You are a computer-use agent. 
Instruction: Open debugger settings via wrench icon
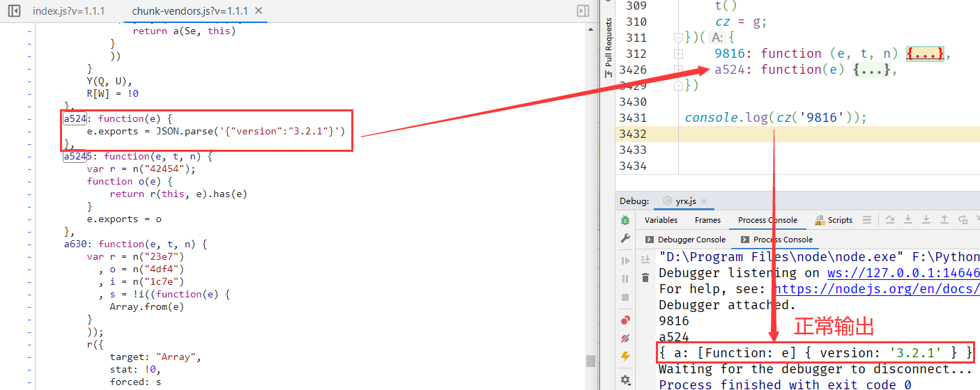click(x=625, y=239)
